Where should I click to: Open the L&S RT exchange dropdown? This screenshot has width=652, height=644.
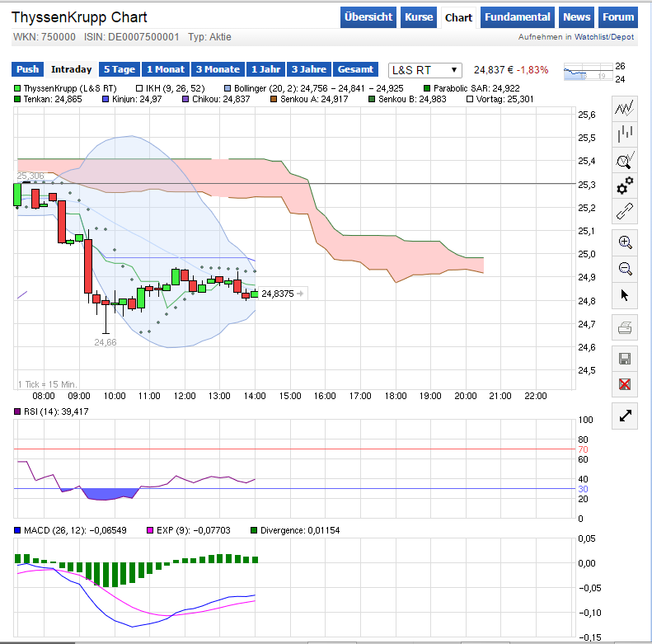[425, 71]
